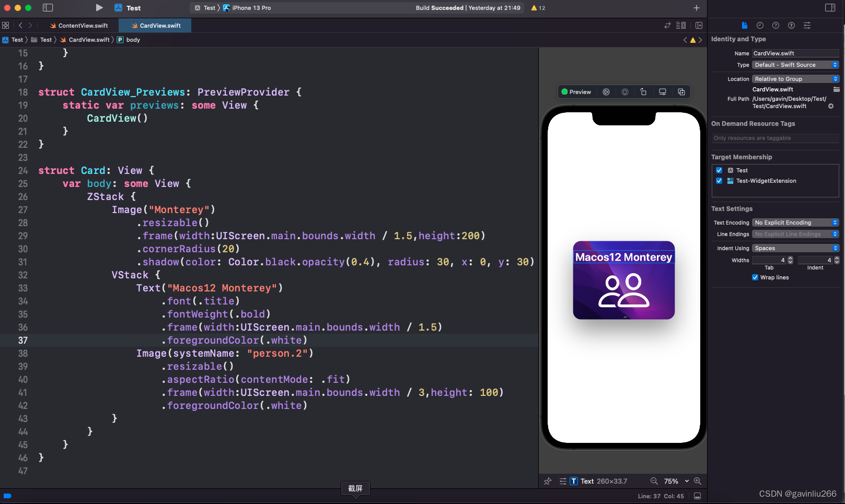Open the adjust editor options menu

point(681,25)
